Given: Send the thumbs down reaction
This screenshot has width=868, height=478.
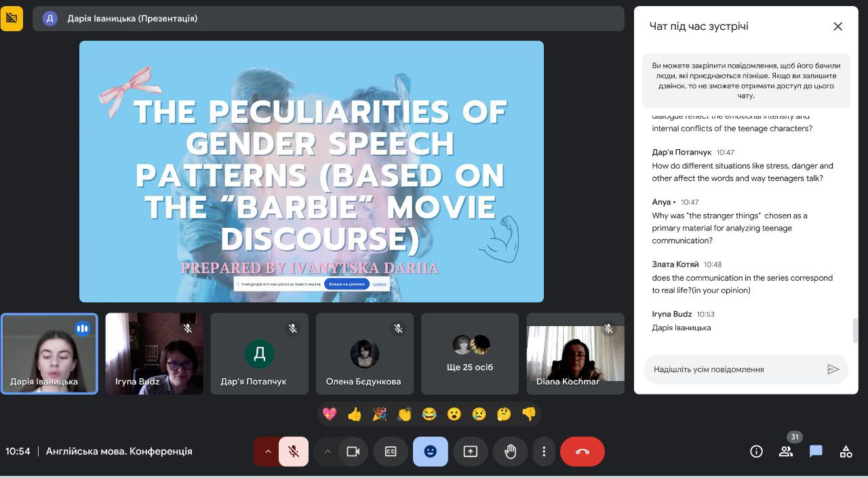Looking at the screenshot, I should [529, 414].
